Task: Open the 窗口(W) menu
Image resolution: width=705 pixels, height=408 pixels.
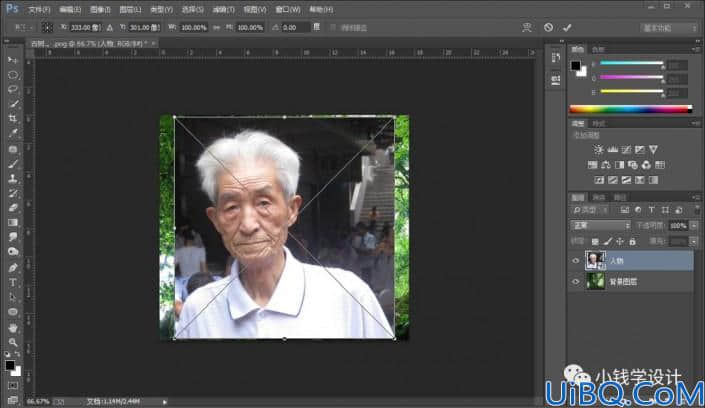Action: click(x=288, y=9)
